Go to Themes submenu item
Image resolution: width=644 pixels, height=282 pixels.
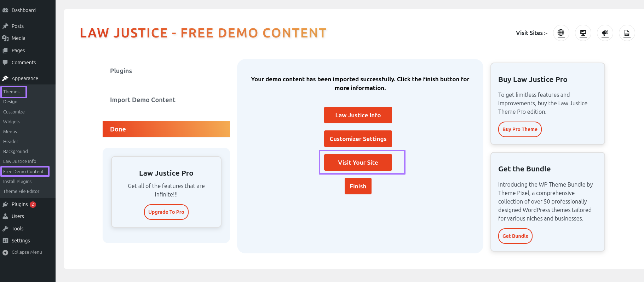click(x=11, y=92)
